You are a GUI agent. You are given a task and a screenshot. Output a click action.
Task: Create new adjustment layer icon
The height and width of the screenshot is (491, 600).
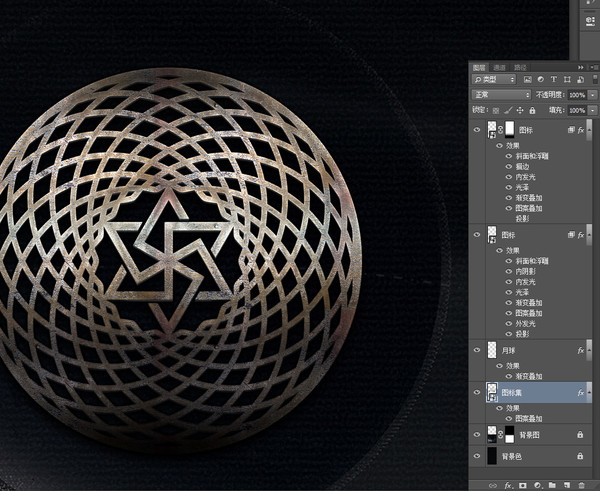(x=537, y=485)
